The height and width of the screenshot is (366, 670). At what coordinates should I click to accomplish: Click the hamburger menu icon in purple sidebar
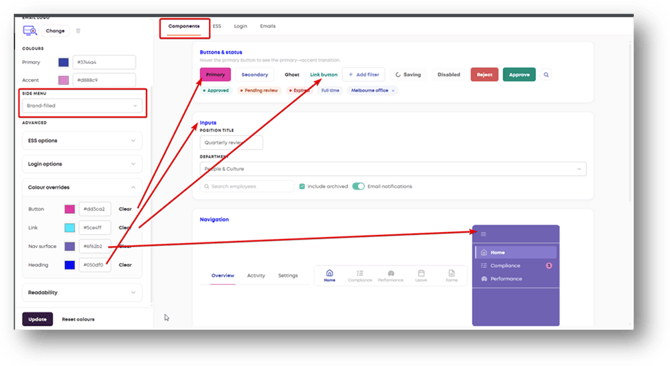(x=484, y=234)
